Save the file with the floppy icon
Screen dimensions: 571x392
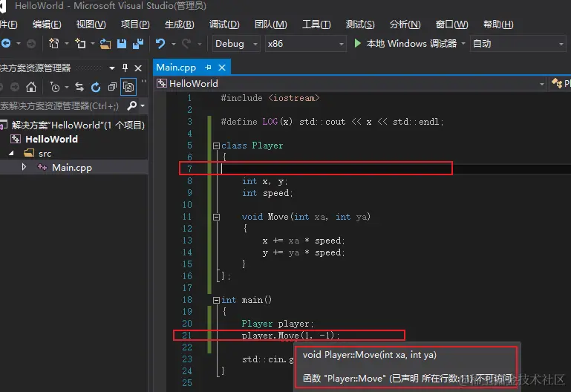122,44
